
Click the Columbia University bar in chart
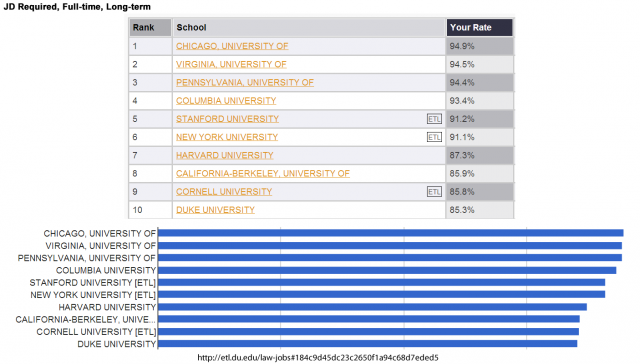tap(387, 270)
